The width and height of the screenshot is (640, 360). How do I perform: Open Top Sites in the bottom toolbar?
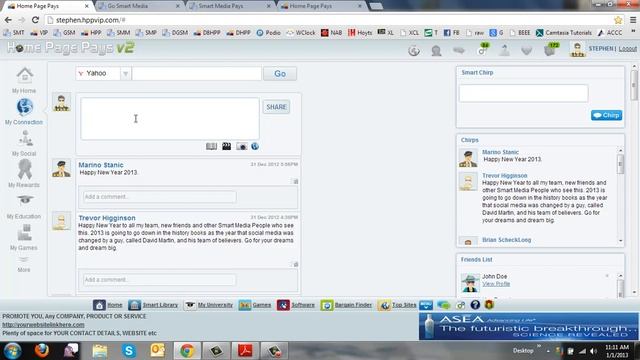[397, 305]
